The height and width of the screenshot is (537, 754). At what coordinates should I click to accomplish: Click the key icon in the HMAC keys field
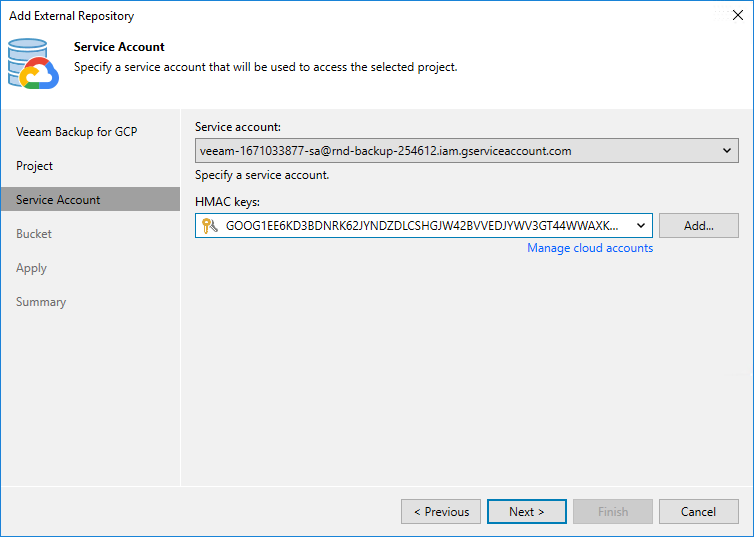[x=209, y=226]
